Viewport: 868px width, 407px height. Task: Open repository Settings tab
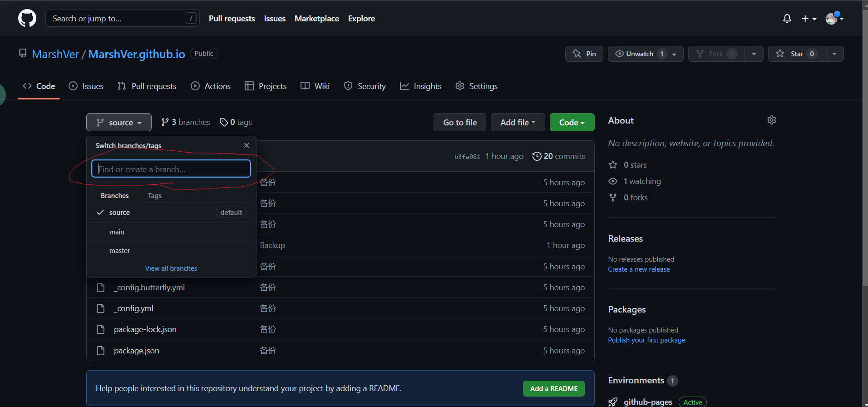click(x=477, y=86)
